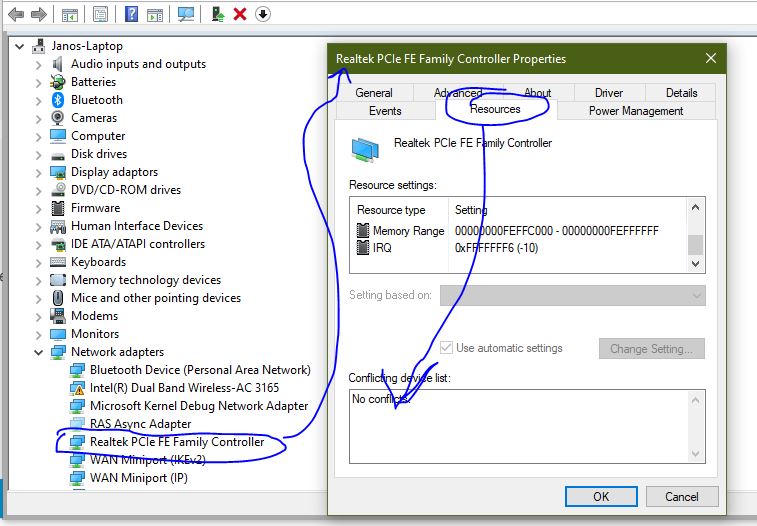The image size is (757, 526).
Task: Click the Forward arrow toolbar icon
Action: point(39,14)
